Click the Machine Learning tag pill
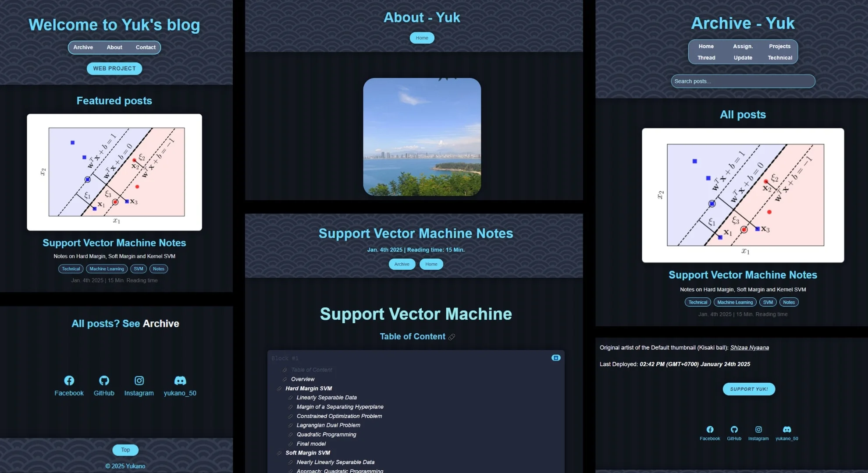868x473 pixels. coord(107,268)
